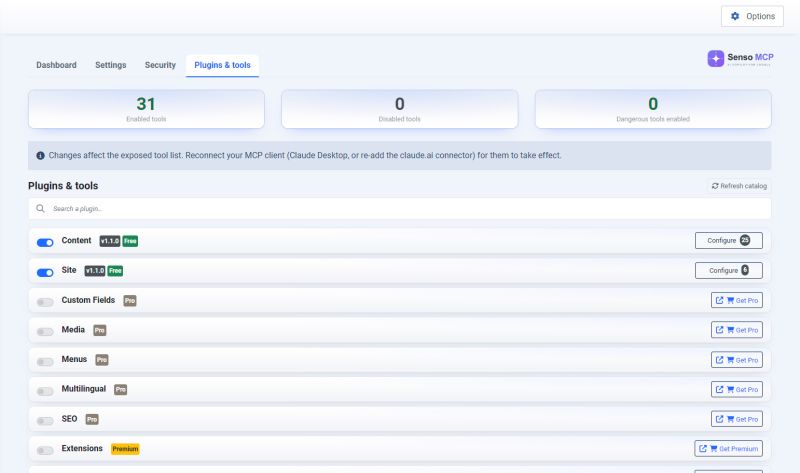The width and height of the screenshot is (800, 473).
Task: Click the refresh icon beside Refresh catalog
Action: (x=715, y=186)
